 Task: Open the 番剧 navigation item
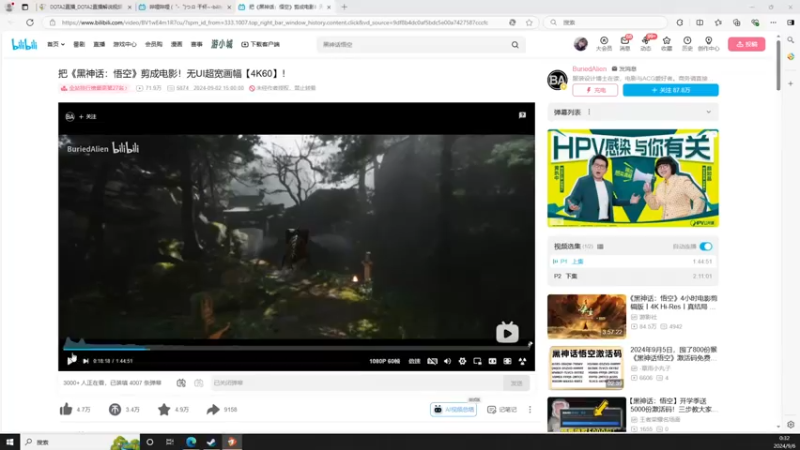click(79, 44)
